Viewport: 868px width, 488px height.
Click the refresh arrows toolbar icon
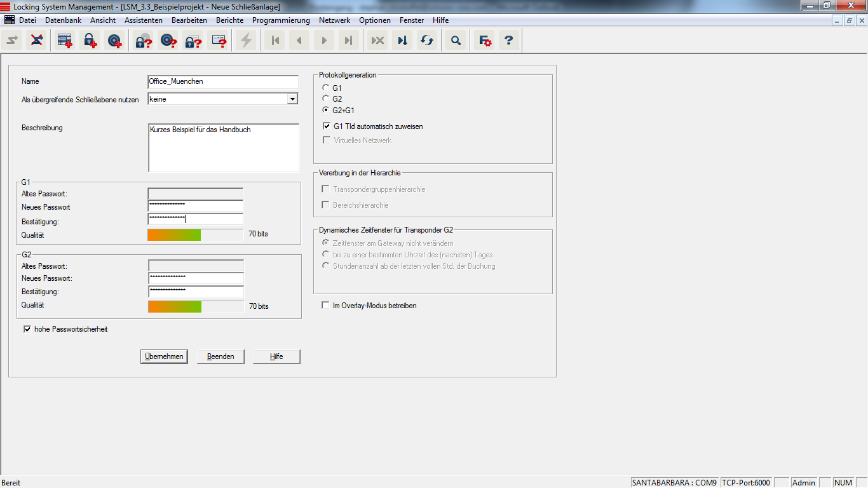pyautogui.click(x=427, y=41)
